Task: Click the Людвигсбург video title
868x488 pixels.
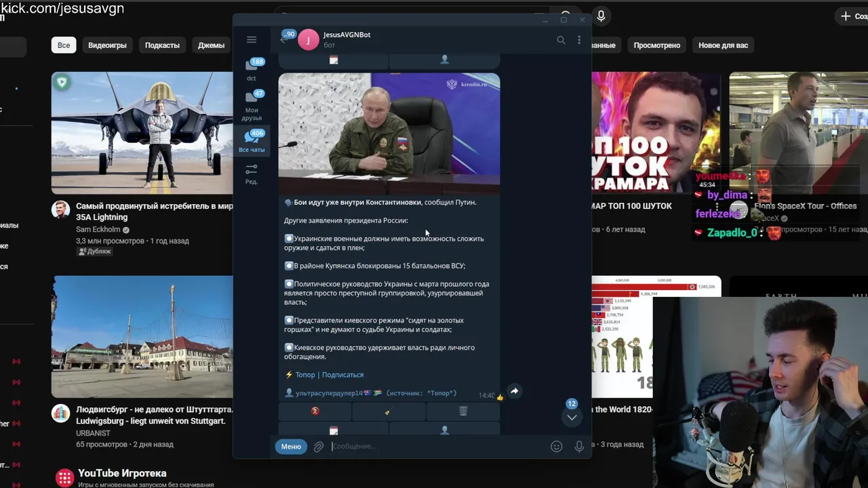Action: tap(155, 415)
